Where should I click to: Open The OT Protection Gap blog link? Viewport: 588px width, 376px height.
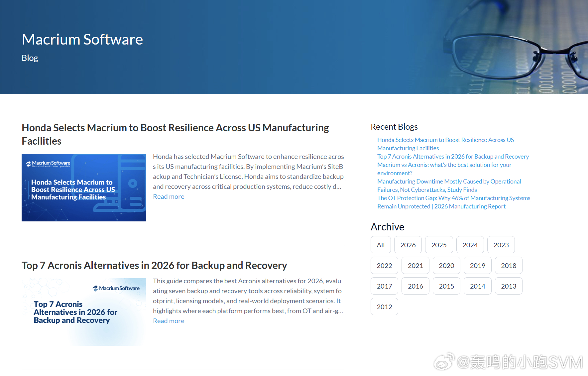454,202
